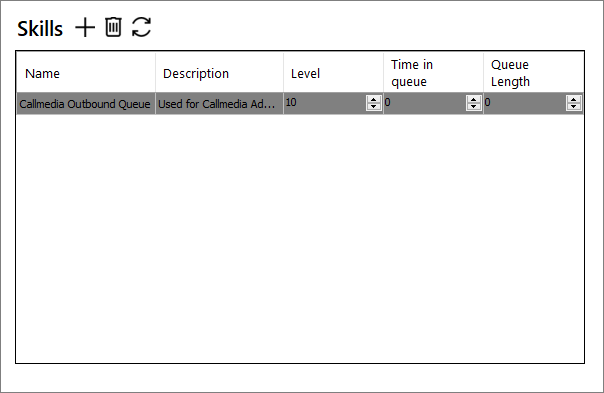
Task: Decrease the Queue Length spinner
Action: point(574,106)
